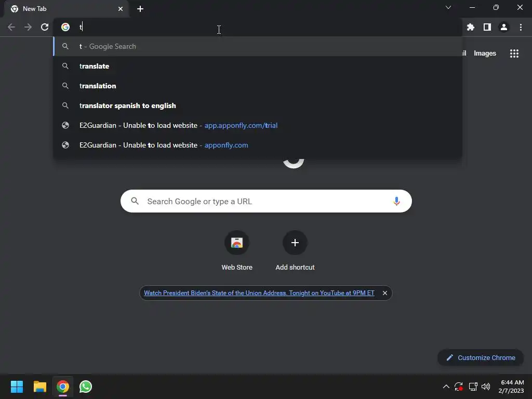This screenshot has width=532, height=399.
Task: Click the search magnifier in the Google box
Action: coord(135,201)
